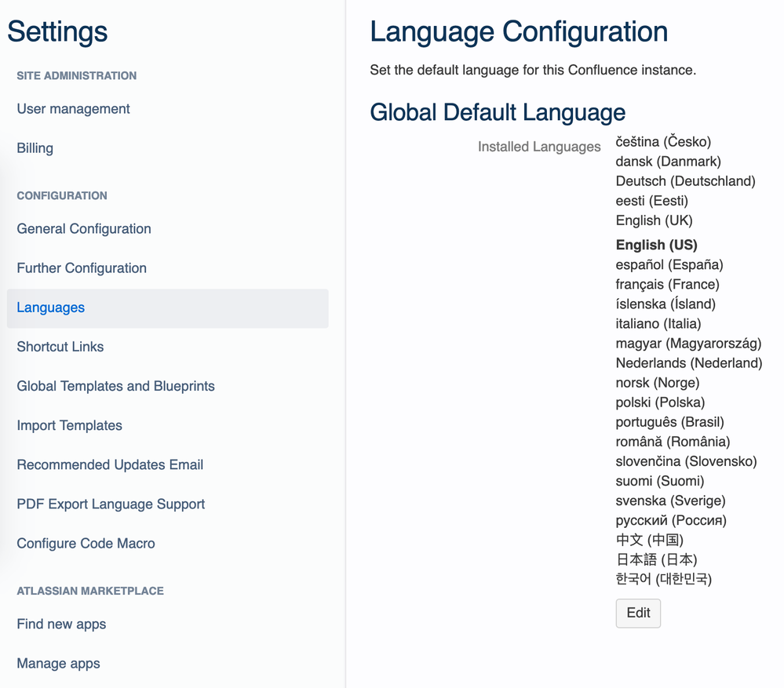Open the Billing page
This screenshot has width=784, height=688.
35,148
